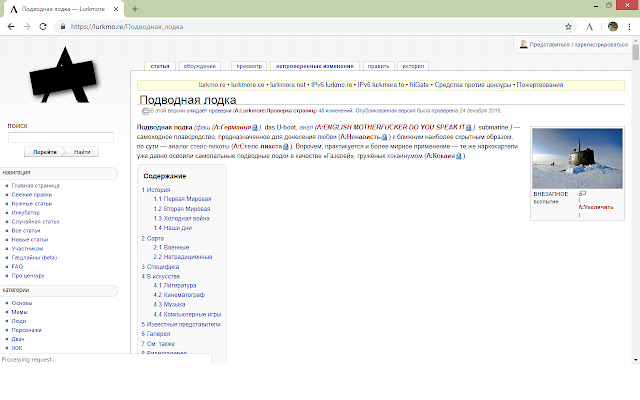Jump to section 4.3 Музыка
The image size is (640, 400).
(169, 304)
